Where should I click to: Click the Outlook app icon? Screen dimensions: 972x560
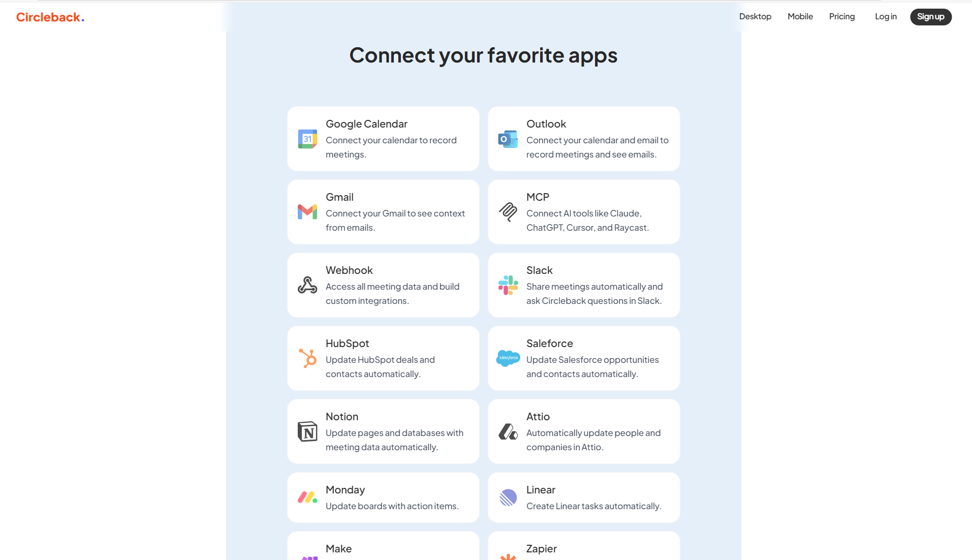pyautogui.click(x=508, y=139)
